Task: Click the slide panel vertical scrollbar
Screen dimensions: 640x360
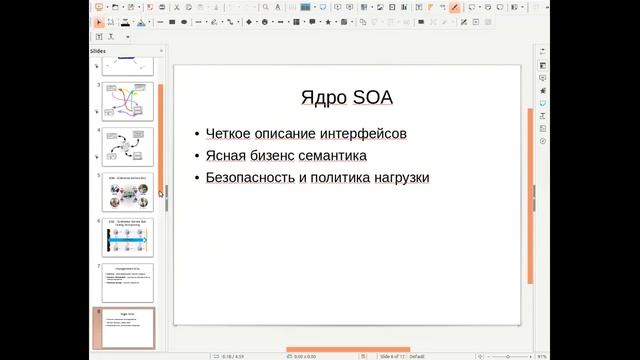Action: click(x=160, y=139)
